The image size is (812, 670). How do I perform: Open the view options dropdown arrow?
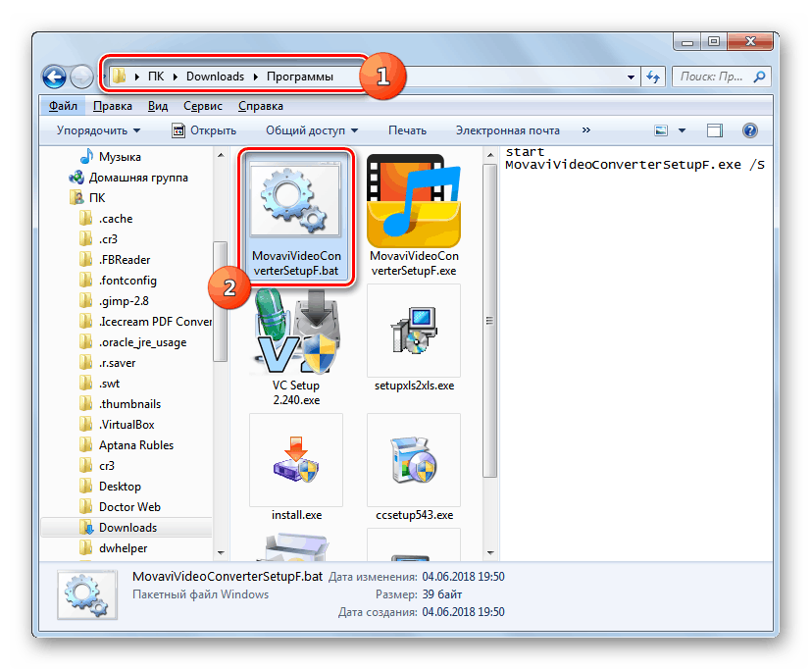coord(682,130)
